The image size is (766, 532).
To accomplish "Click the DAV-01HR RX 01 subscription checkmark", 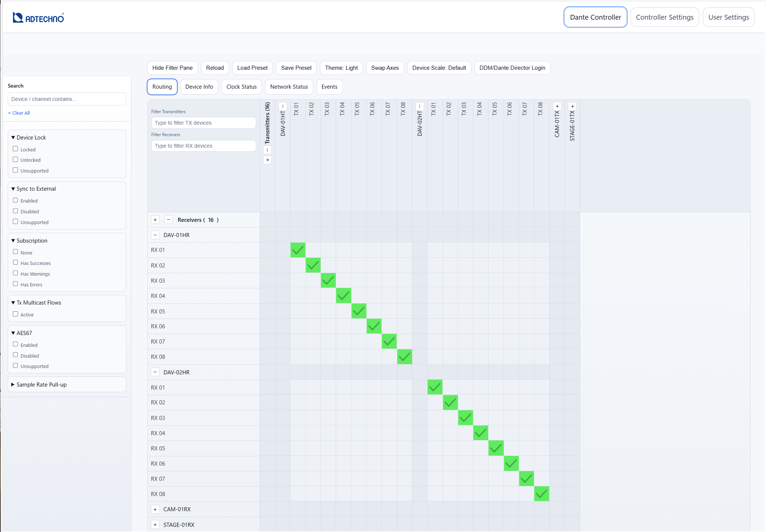I will coord(297,250).
